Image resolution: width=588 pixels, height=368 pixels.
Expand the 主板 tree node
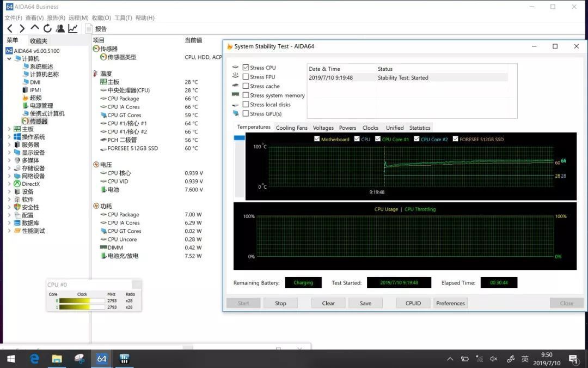[x=9, y=129]
